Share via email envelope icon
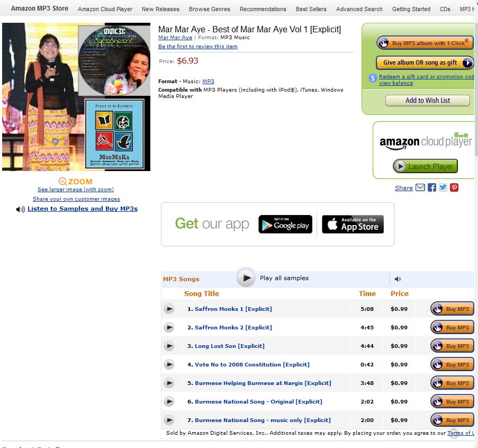The image size is (478, 448). click(420, 187)
